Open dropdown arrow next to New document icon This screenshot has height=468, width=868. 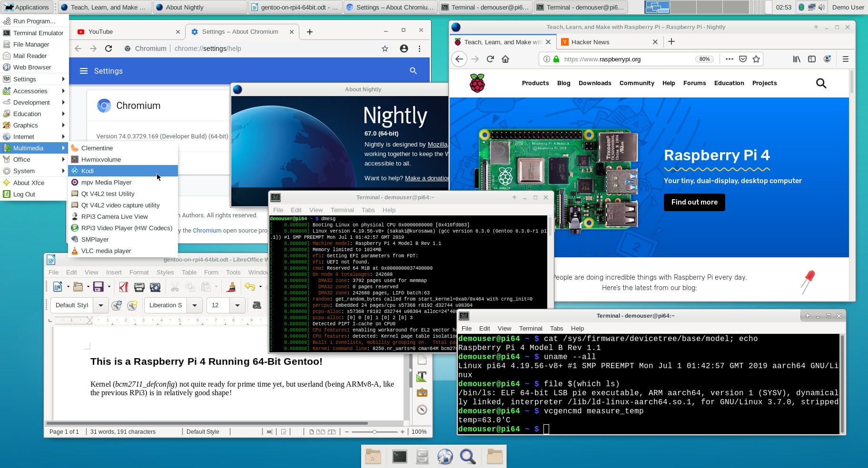[68, 286]
